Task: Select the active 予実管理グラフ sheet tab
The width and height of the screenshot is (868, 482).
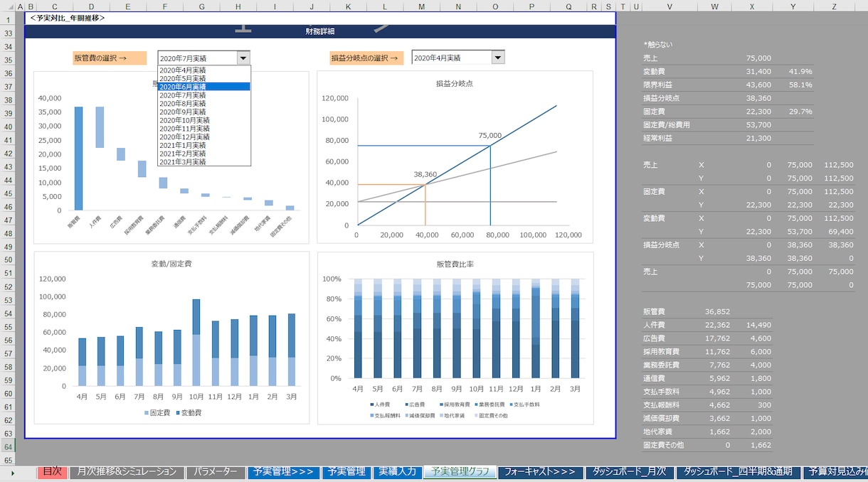Action: (x=460, y=472)
